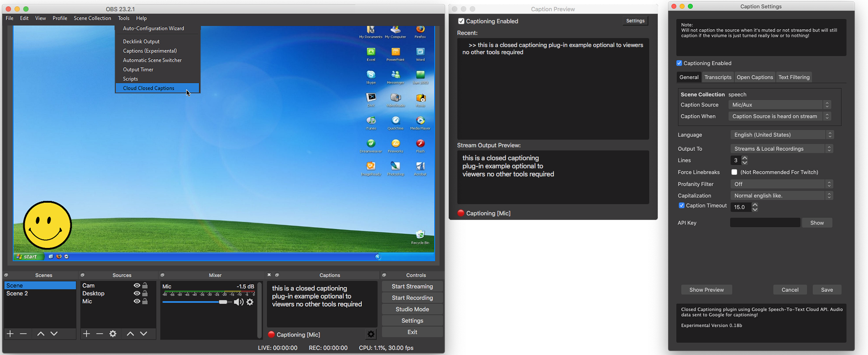Lock the Desktop source
This screenshot has width=868, height=355.
(145, 294)
